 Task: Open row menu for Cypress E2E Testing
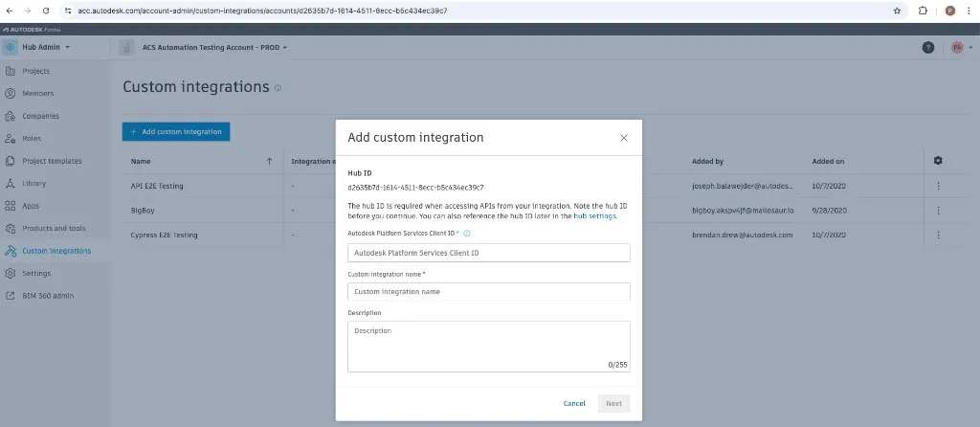pos(938,236)
